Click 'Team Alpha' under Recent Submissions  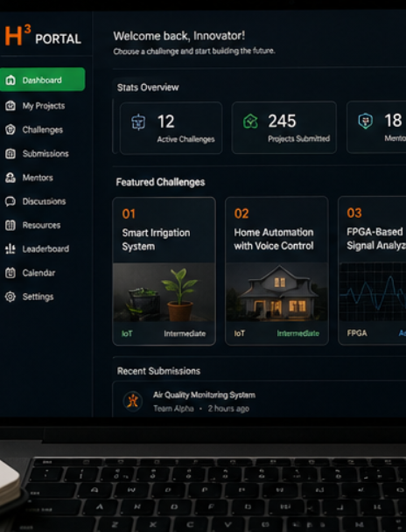(173, 409)
